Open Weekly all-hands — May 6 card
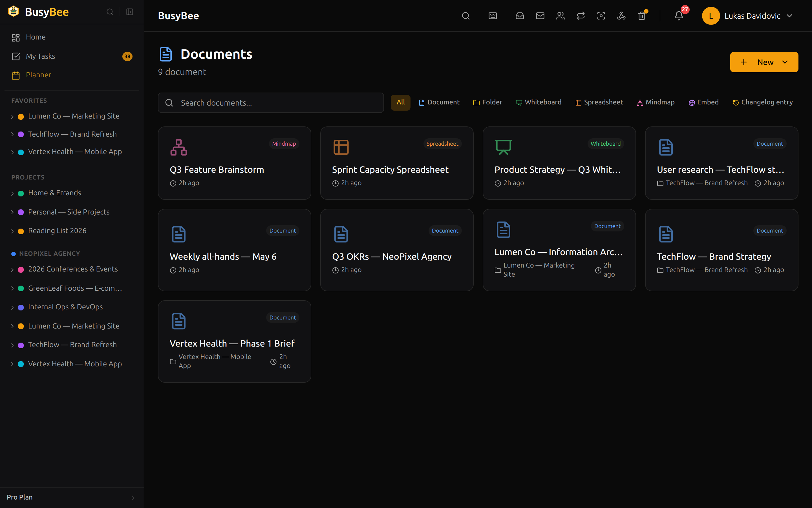The height and width of the screenshot is (508, 812). coord(234,250)
